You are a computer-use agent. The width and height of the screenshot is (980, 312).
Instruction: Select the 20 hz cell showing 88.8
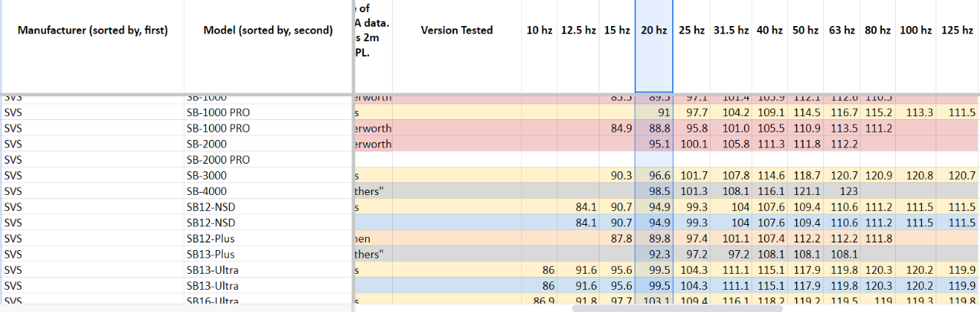click(654, 128)
